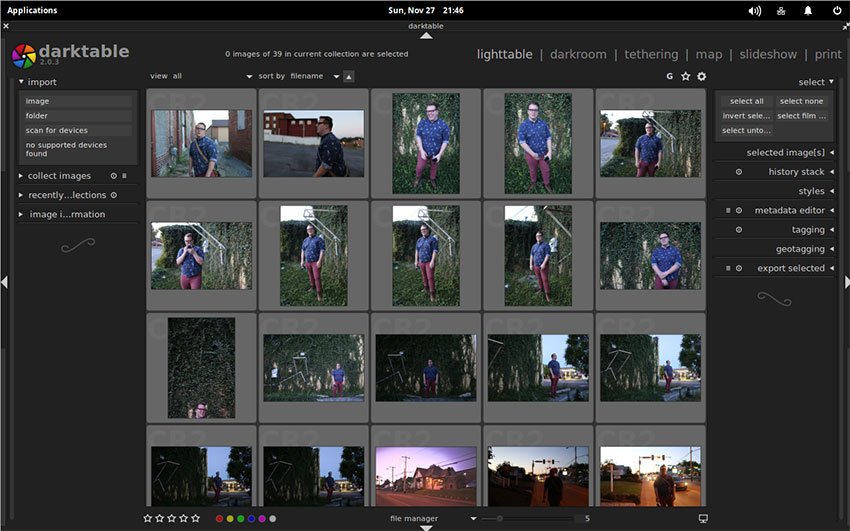Screen dimensions: 850x531
Task: Adjust the thumbnail zoom slider
Action: click(526, 519)
